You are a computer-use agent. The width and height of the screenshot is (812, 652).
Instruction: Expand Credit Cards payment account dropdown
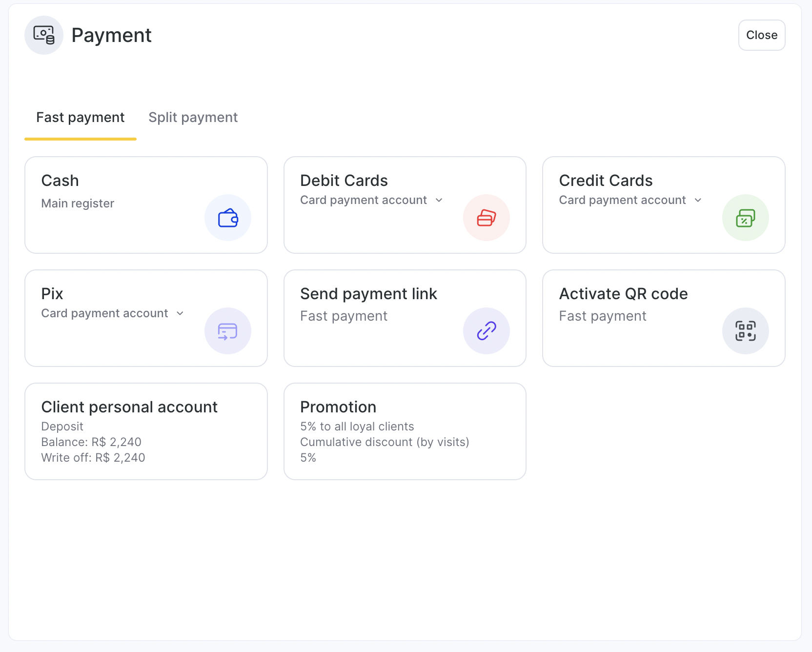click(698, 200)
